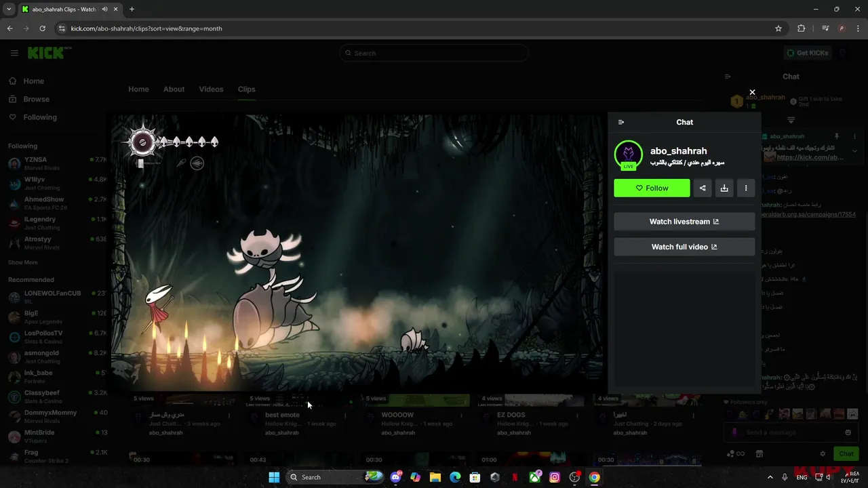Open Atrostyy's channel in the sidebar
868x488 pixels.
point(57,243)
